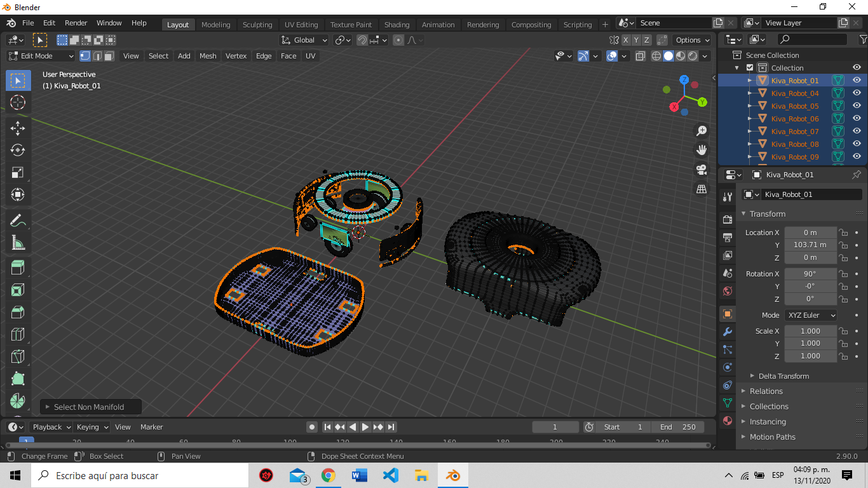Switch to Face select mode
This screenshot has width=868, height=488.
[x=109, y=56]
